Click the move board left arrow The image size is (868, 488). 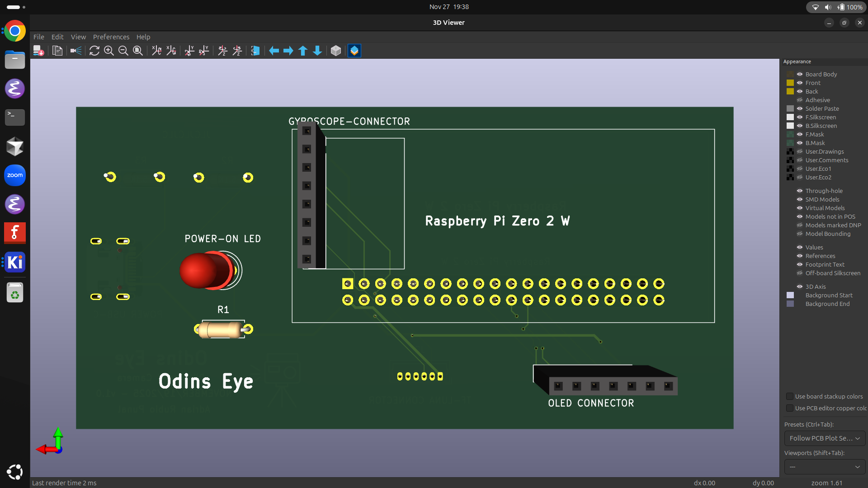tap(274, 51)
